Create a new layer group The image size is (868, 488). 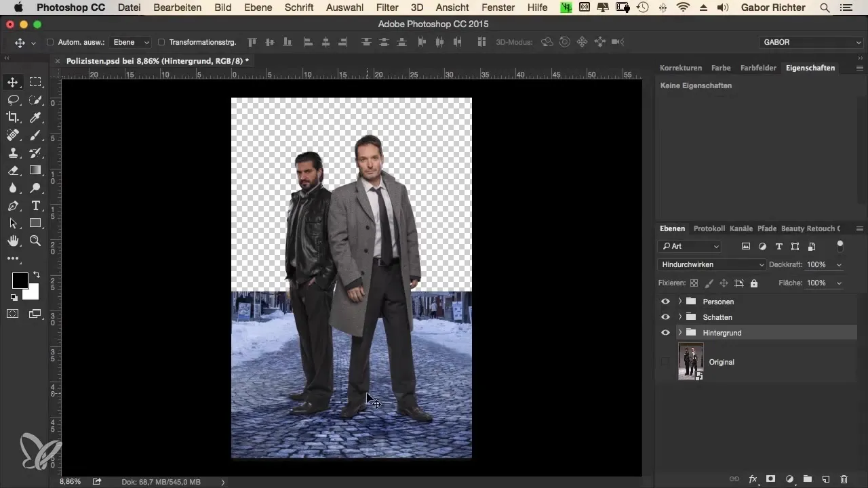(808, 479)
